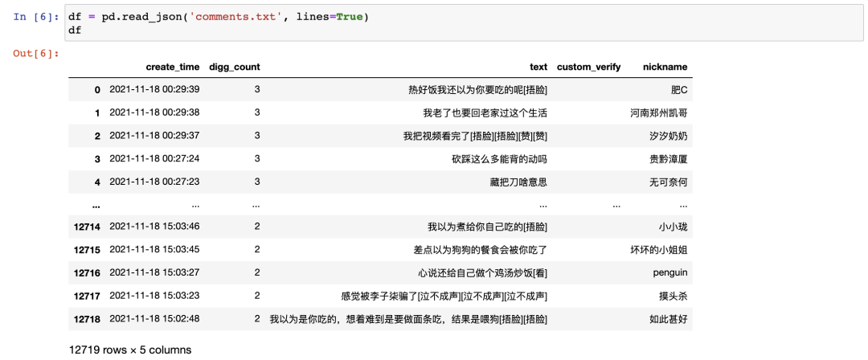
Task: Click comment text 藏把刀啥意思
Action: click(518, 182)
